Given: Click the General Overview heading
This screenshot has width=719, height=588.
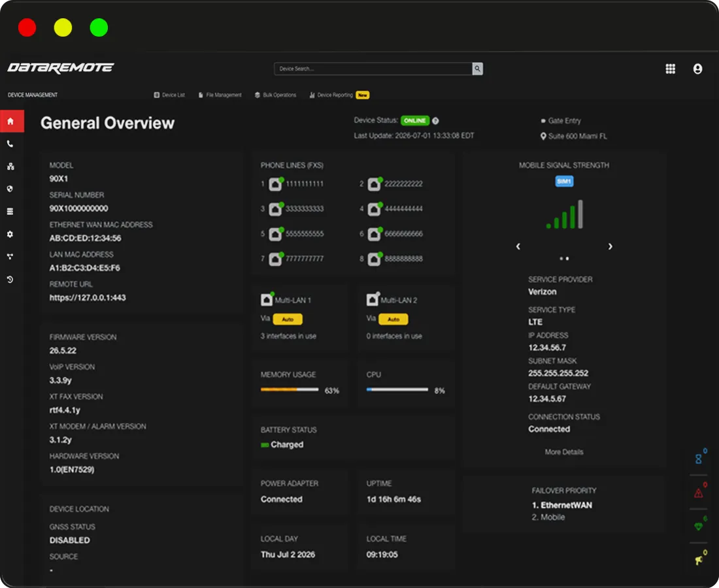Looking at the screenshot, I should (x=107, y=123).
